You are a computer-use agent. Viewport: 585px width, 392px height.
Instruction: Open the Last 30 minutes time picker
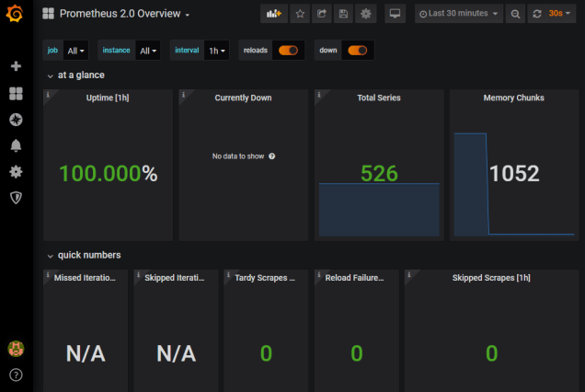458,14
